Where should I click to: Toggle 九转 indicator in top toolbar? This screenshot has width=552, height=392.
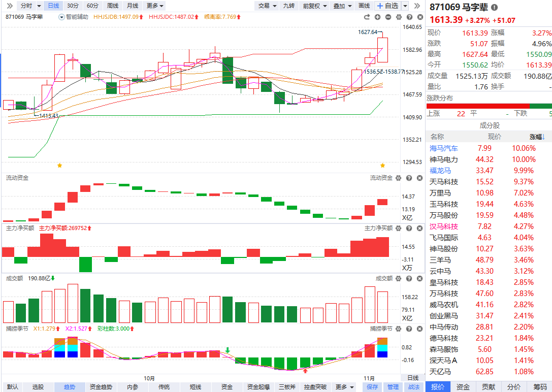click(x=288, y=6)
